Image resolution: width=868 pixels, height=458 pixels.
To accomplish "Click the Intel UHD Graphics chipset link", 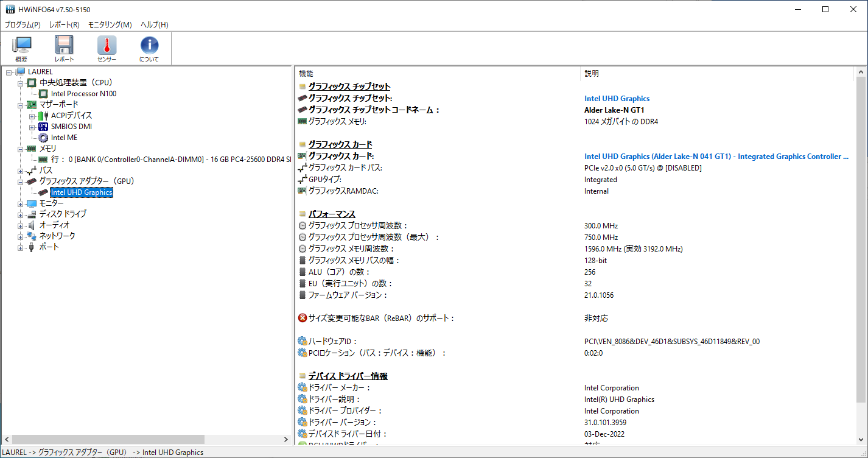I will click(617, 99).
